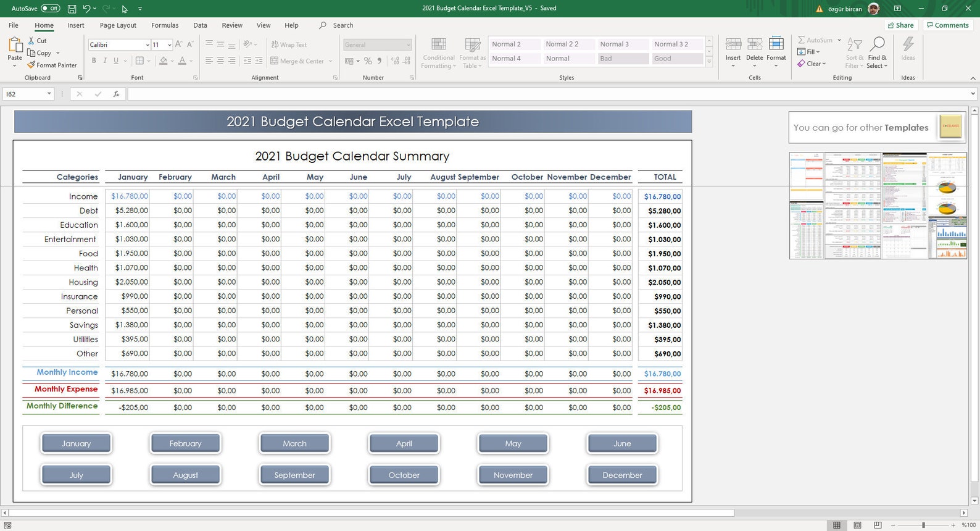Open the Comments pane
The image size is (980, 531).
click(947, 25)
